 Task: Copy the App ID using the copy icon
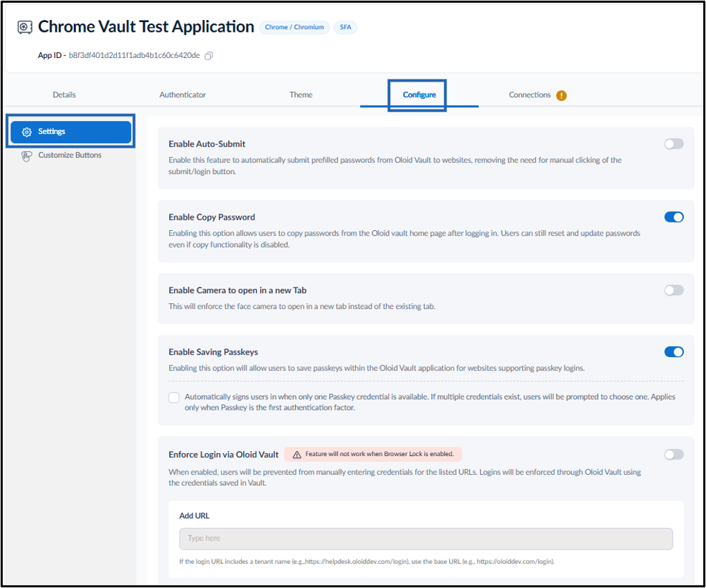coord(209,56)
